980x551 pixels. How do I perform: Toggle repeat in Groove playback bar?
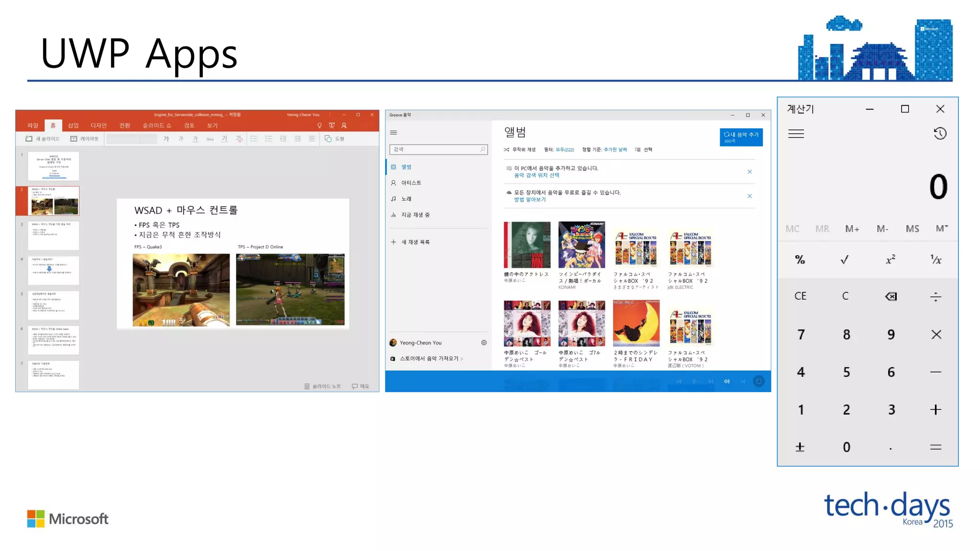pyautogui.click(x=759, y=381)
